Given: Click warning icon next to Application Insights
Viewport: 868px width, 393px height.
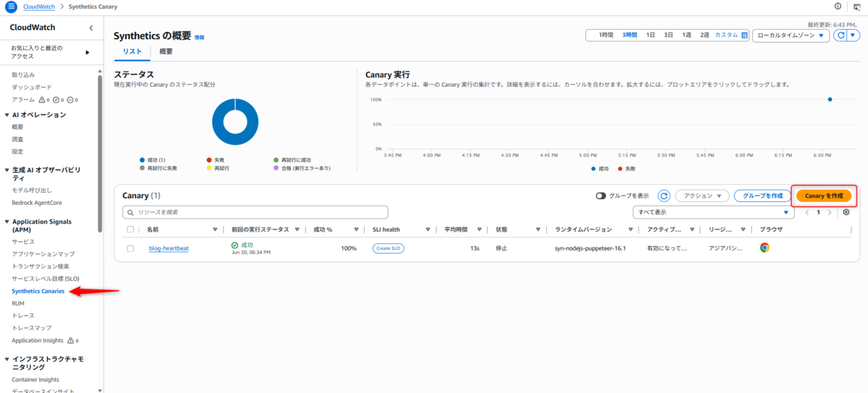Looking at the screenshot, I should [71, 340].
